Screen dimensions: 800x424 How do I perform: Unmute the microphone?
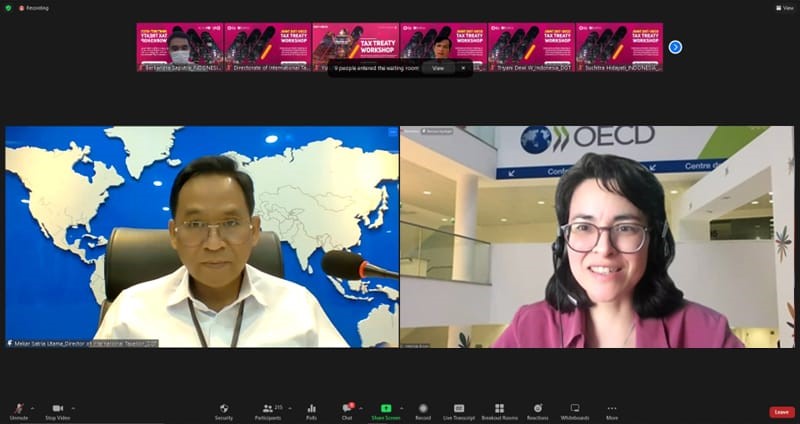tap(18, 410)
